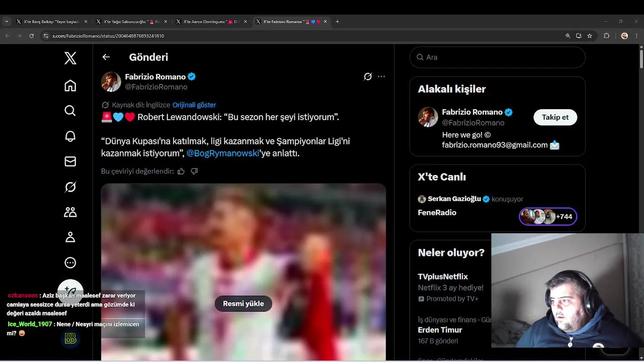Close the Fabrizio Romano tab
The height and width of the screenshot is (362, 644).
point(325,22)
